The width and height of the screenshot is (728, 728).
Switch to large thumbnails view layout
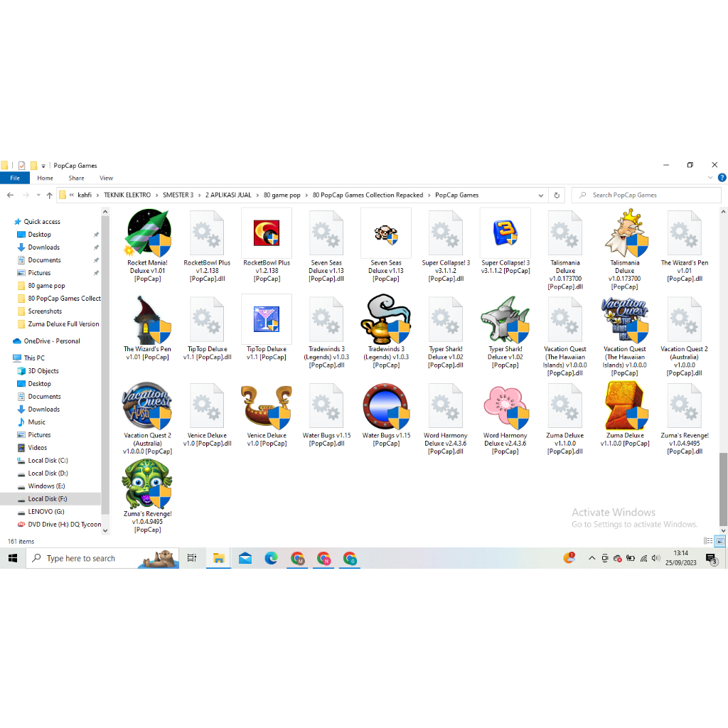pos(720,541)
